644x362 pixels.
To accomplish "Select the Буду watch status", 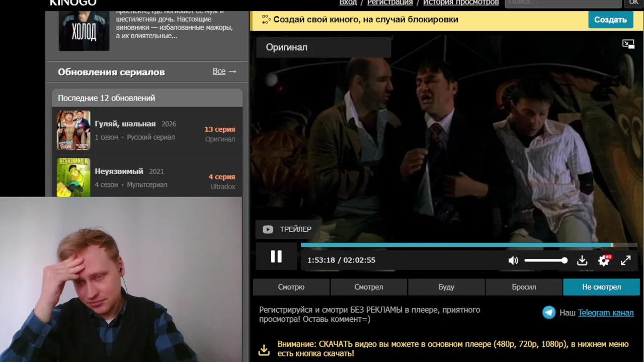I will coord(446,287).
